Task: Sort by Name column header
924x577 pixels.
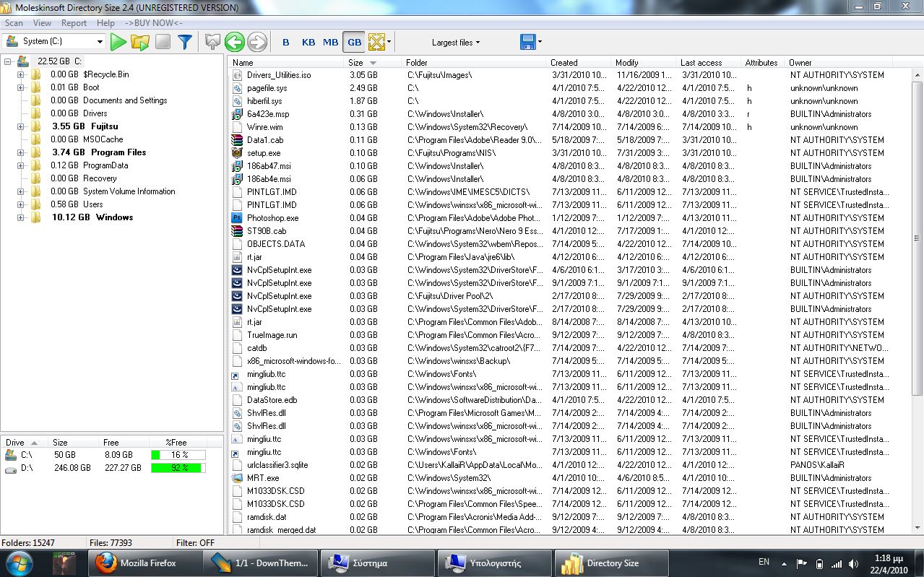Action: coord(286,63)
